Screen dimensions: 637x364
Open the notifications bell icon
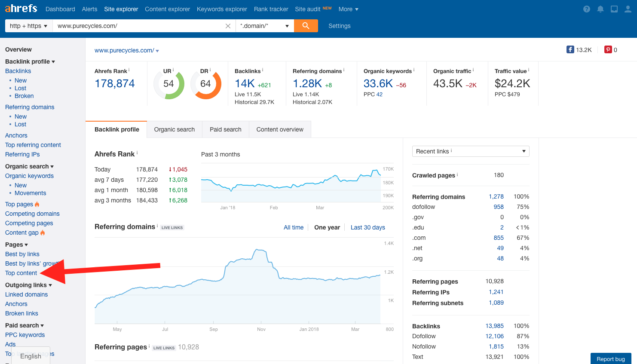click(x=600, y=9)
